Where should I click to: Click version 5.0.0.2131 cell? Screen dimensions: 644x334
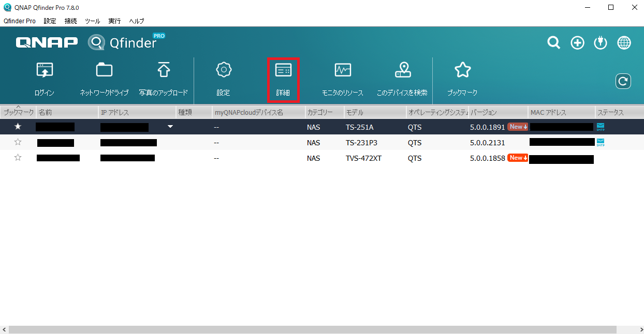(x=487, y=143)
